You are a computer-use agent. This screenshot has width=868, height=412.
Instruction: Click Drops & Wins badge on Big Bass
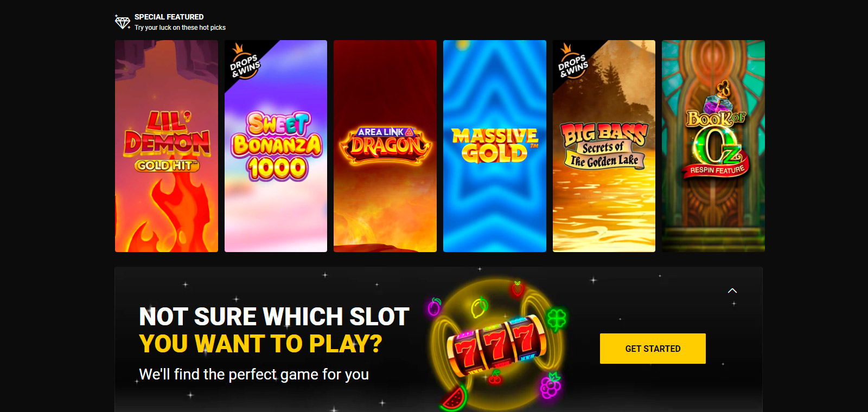[573, 62]
